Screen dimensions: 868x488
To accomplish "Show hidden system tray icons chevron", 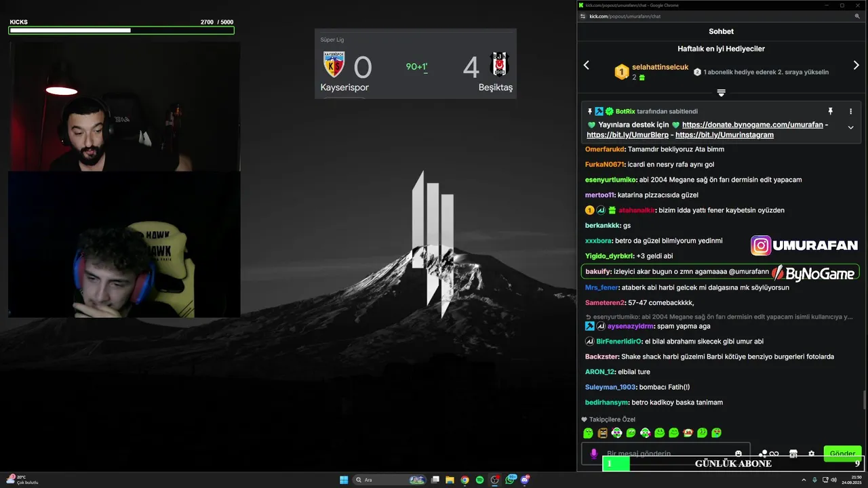I will pos(804,480).
